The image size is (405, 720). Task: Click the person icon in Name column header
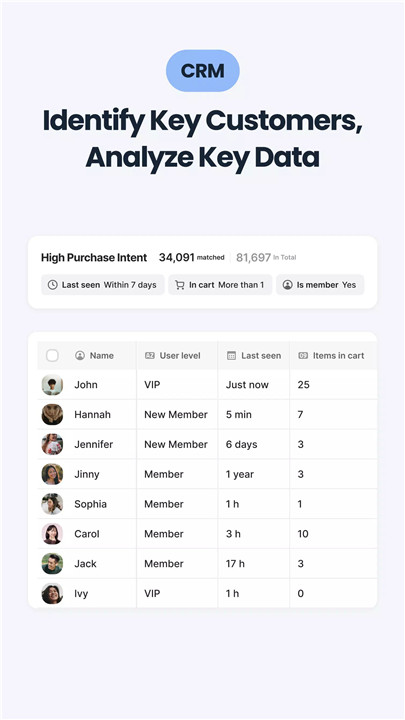[80, 355]
